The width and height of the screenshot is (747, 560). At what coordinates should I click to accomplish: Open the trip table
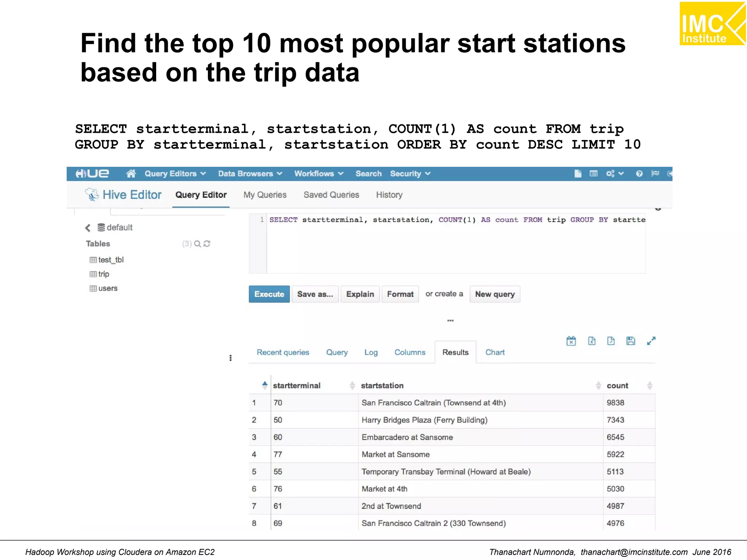(99, 274)
